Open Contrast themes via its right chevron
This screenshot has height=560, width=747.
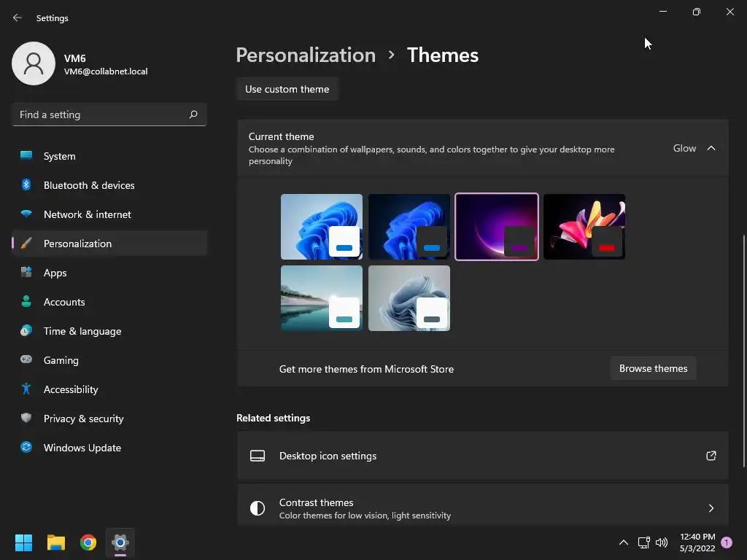[711, 508]
